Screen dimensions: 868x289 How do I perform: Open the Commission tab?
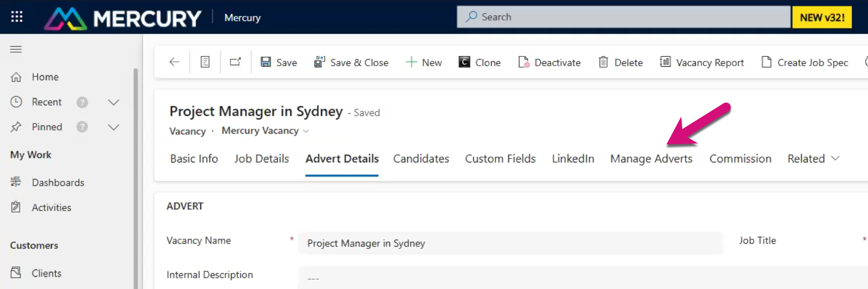(x=740, y=158)
